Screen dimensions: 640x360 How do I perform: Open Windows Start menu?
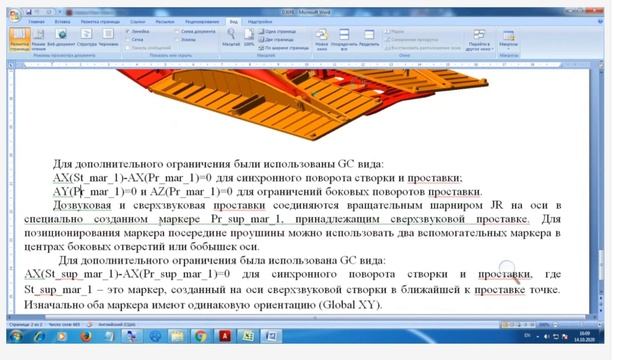click(16, 336)
